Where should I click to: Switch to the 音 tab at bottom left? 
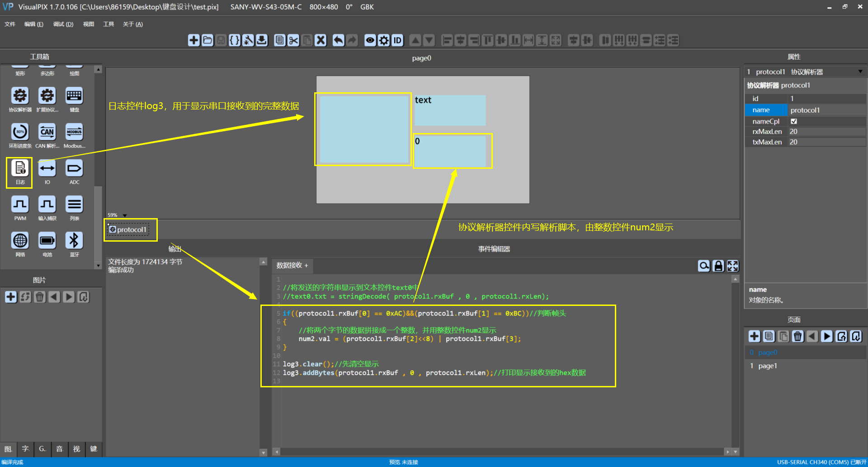[59, 449]
